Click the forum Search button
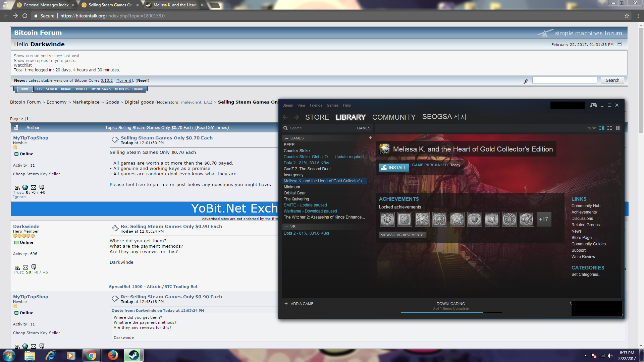The width and height of the screenshot is (644, 362). 612,80
